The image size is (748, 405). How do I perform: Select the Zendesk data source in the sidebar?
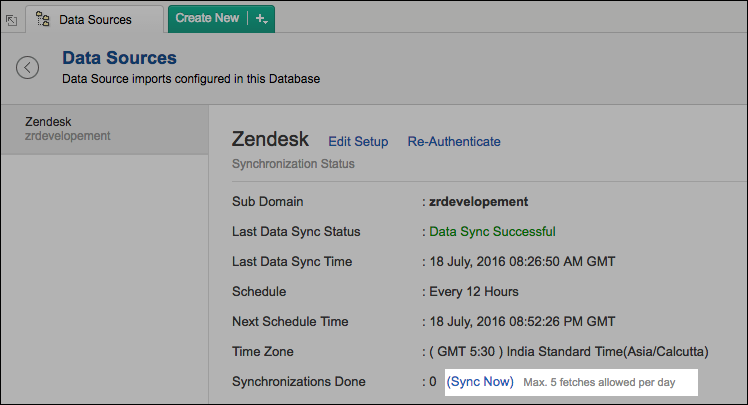[x=50, y=121]
